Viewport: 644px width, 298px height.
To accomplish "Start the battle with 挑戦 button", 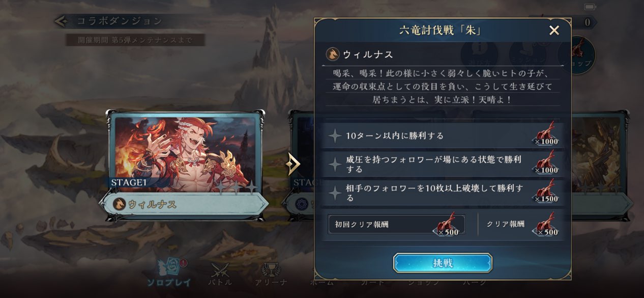I will (x=443, y=263).
